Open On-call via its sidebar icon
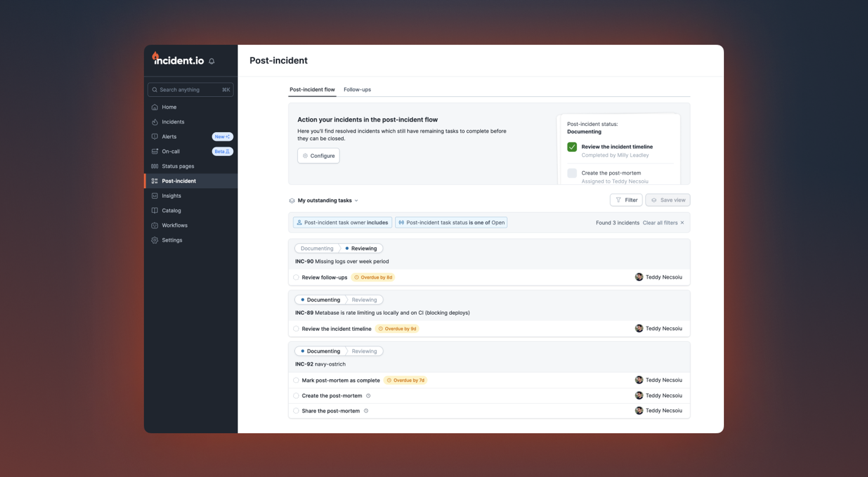 tap(155, 151)
